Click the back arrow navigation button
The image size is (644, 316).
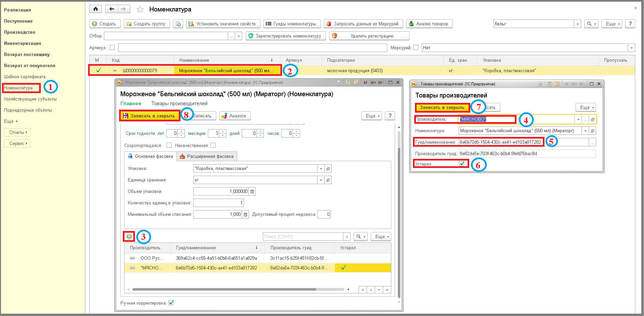point(112,9)
